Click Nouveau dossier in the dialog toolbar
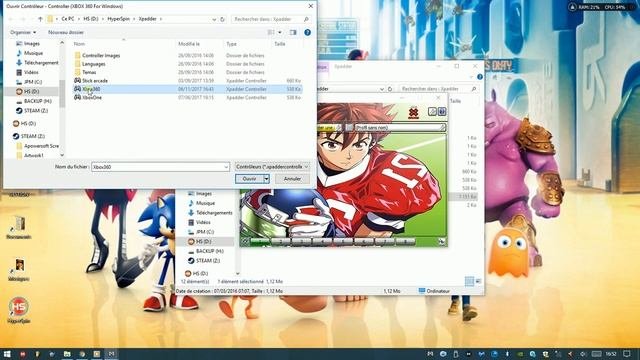640x360 pixels. pos(66,32)
